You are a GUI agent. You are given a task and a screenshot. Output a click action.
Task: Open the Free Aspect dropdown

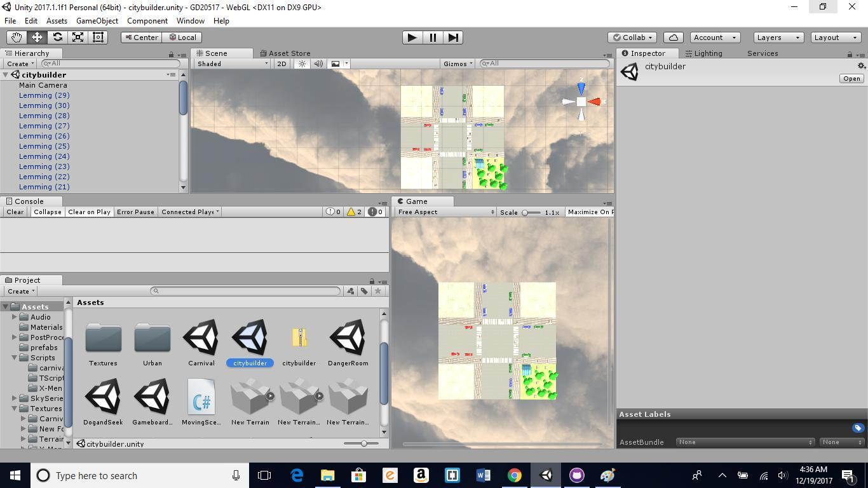[445, 212]
